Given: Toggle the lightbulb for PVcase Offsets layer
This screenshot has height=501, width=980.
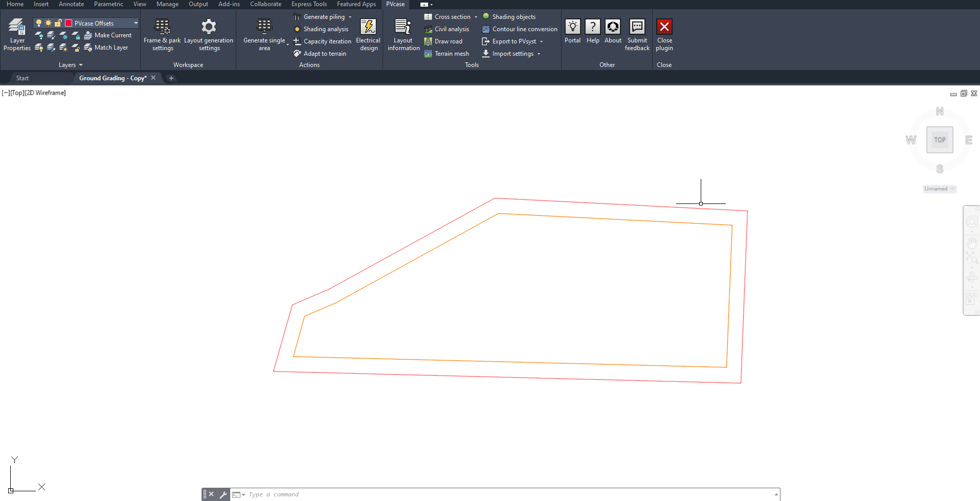Looking at the screenshot, I should click(x=39, y=22).
